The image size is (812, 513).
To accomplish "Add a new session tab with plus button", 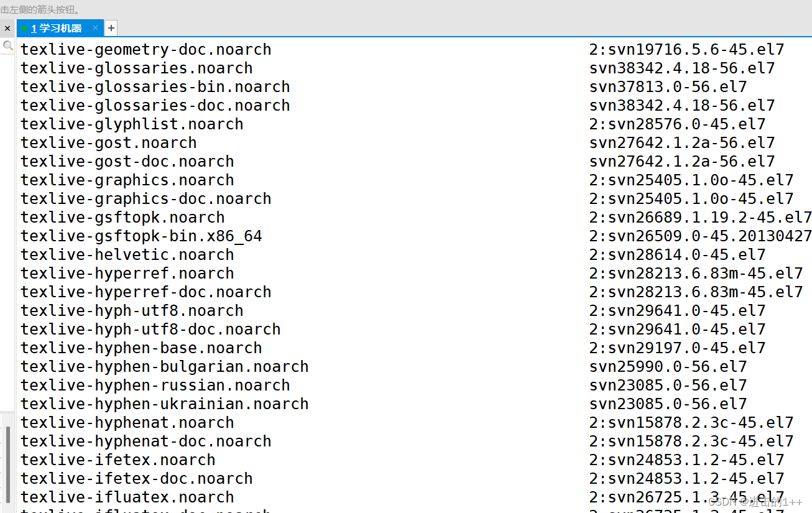I will [111, 28].
